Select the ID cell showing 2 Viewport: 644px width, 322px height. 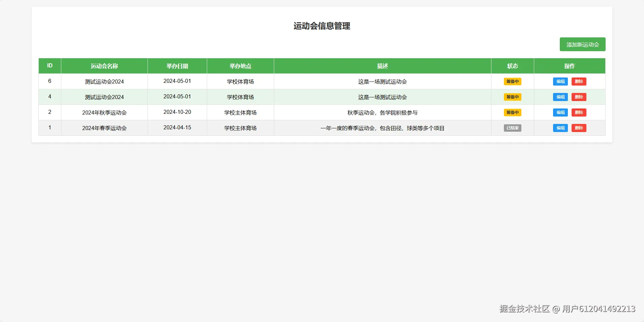point(50,112)
